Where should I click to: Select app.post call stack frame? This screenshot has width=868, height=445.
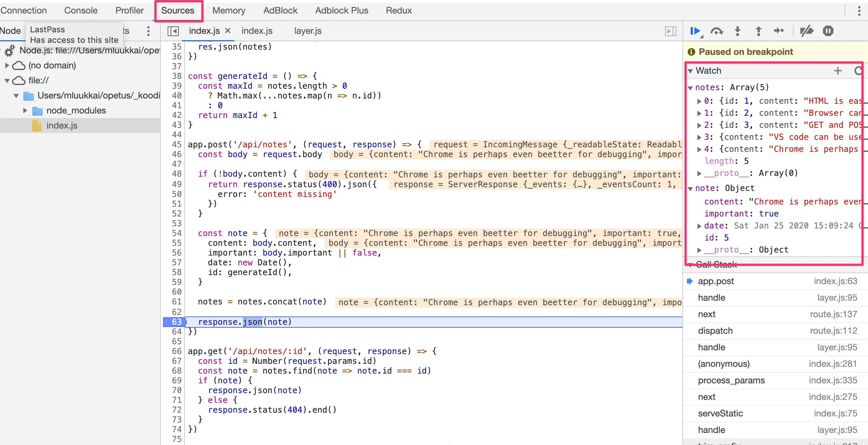click(x=776, y=281)
